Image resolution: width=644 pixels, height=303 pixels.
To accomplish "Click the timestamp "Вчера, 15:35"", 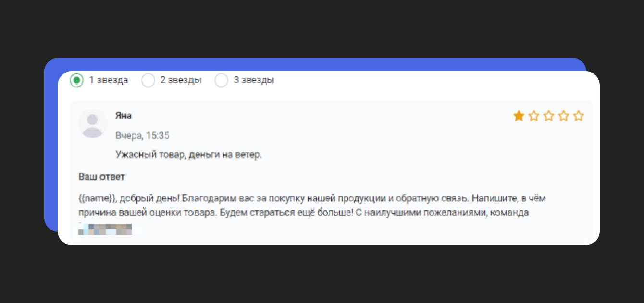I will (142, 136).
